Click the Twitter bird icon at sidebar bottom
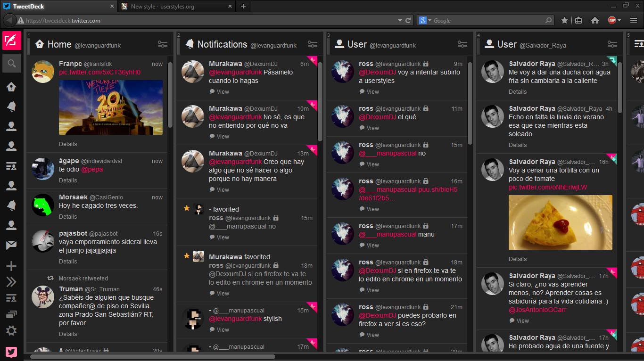 pyautogui.click(x=11, y=352)
